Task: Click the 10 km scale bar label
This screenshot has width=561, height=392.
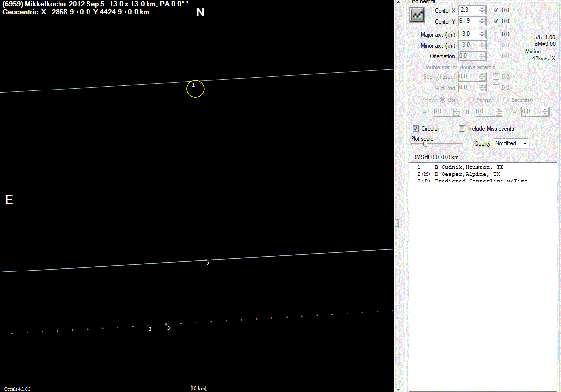Action: pyautogui.click(x=199, y=388)
